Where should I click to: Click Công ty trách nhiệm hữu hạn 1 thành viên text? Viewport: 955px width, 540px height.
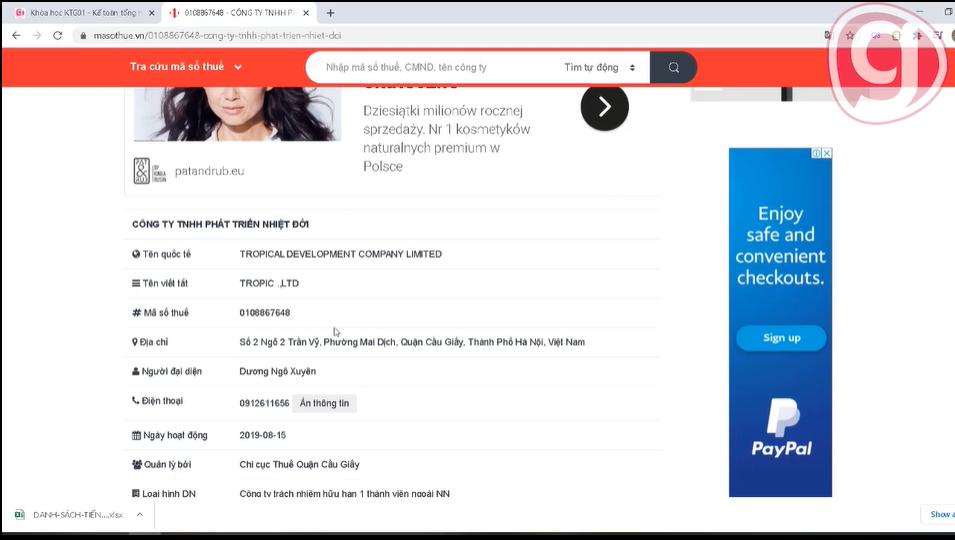point(345,494)
